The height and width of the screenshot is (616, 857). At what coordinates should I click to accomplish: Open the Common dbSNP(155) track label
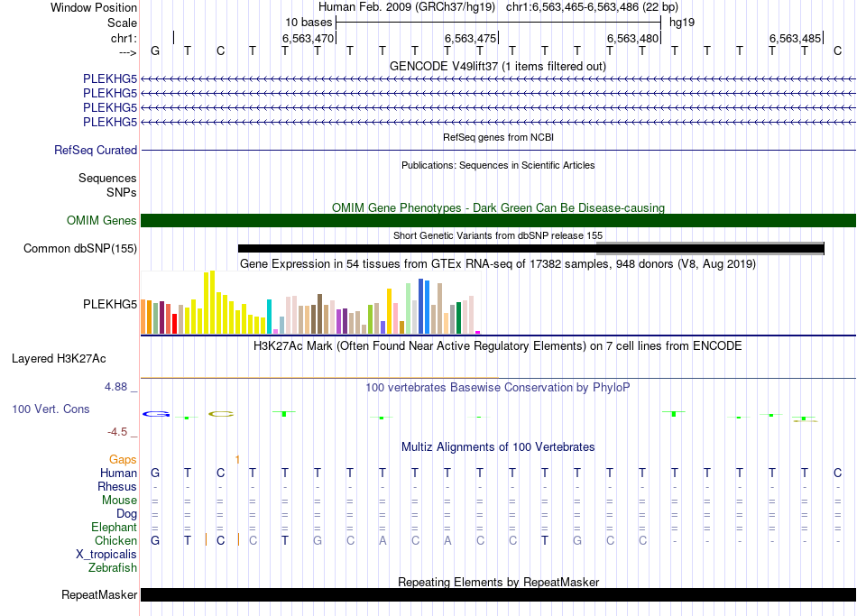tap(80, 248)
